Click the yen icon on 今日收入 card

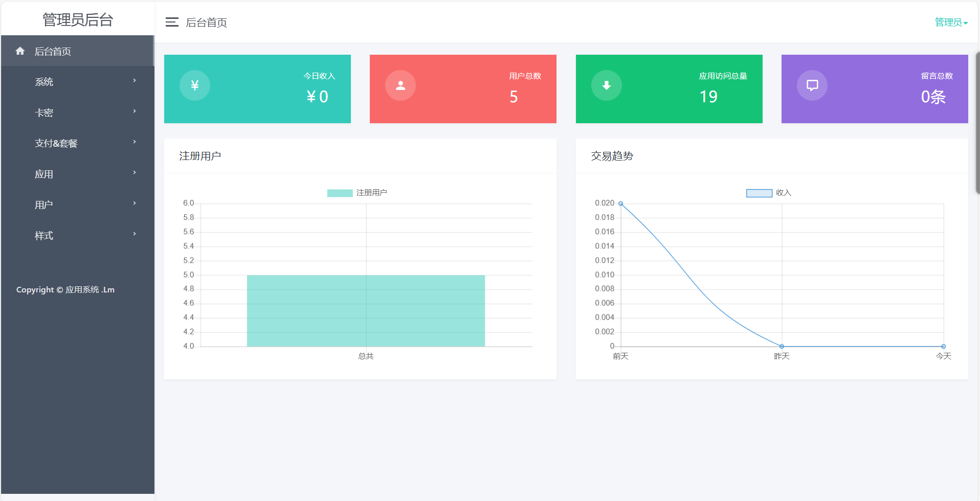[x=195, y=85]
